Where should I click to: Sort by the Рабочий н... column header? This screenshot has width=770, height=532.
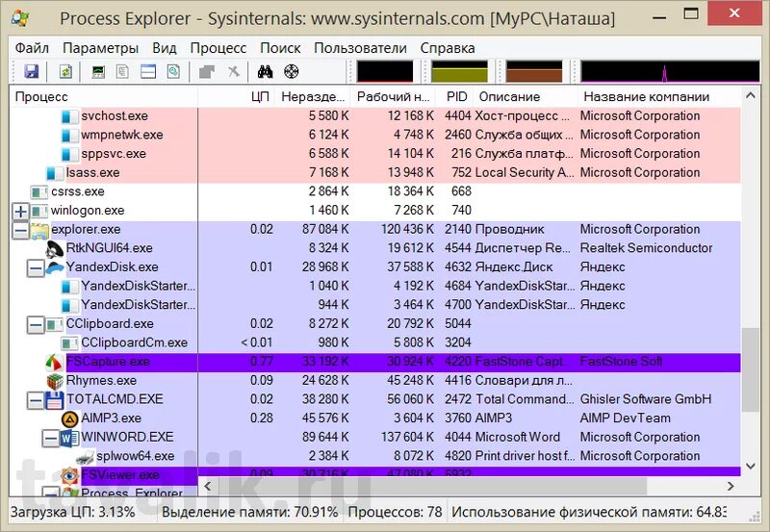(393, 96)
